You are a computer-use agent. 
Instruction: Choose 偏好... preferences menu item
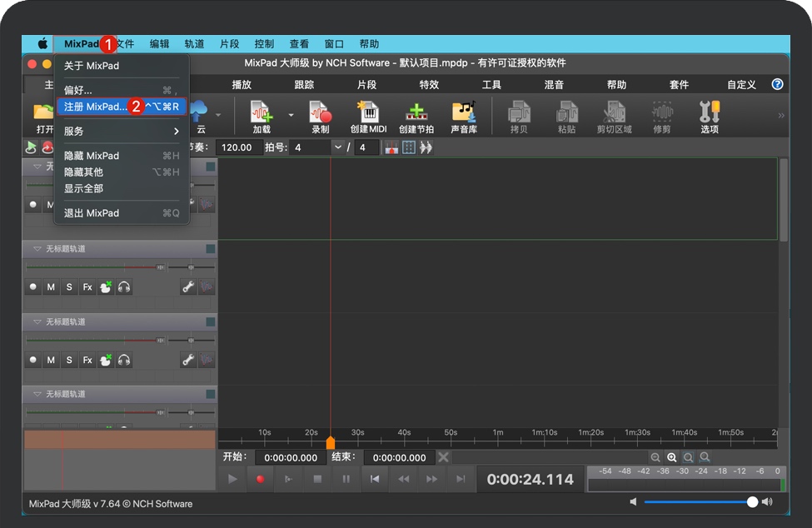pos(122,90)
